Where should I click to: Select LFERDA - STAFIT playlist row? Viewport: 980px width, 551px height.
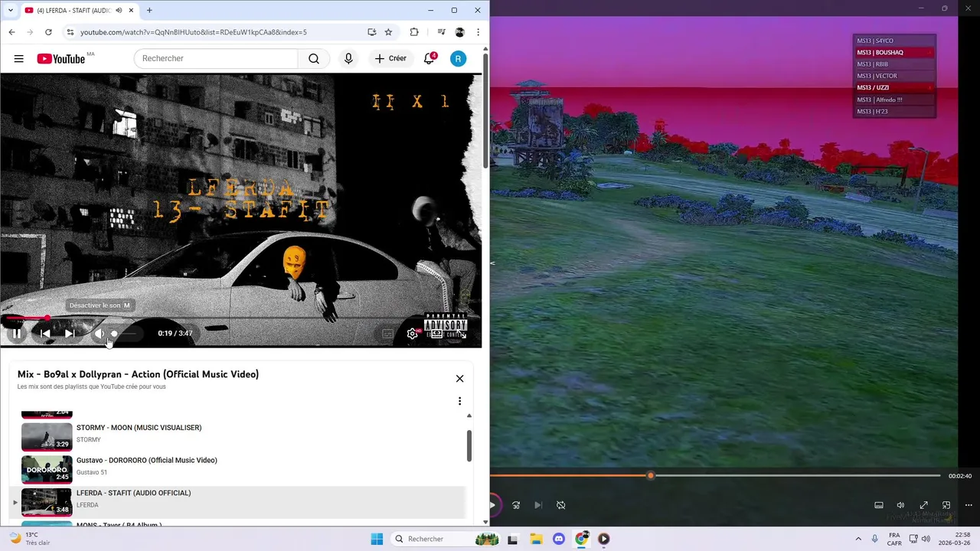[237, 502]
